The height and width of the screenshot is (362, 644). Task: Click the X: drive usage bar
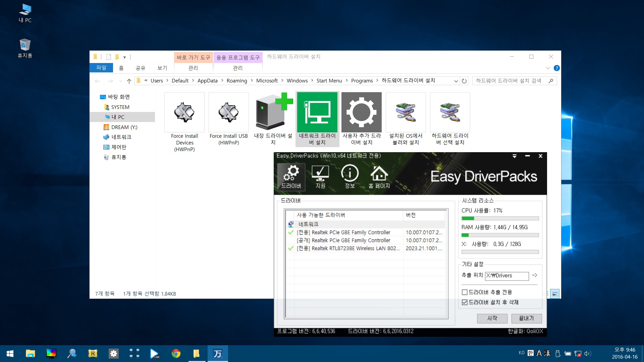click(500, 252)
